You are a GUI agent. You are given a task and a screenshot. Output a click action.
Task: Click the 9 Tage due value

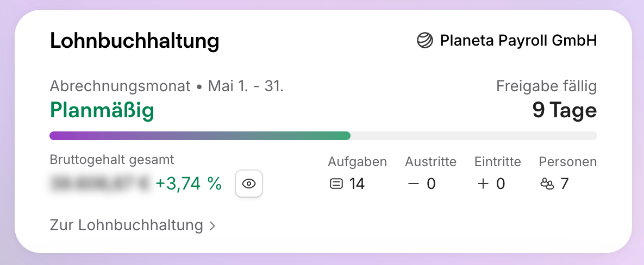coord(564,110)
